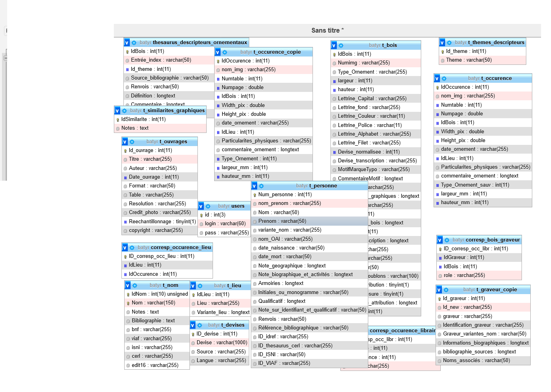Click gear icon of t_graveur_copie table
551x392 pixels.
pyautogui.click(x=446, y=290)
